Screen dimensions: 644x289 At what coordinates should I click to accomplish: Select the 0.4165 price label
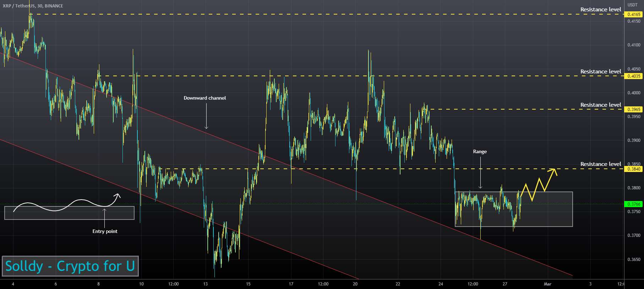[x=634, y=15]
